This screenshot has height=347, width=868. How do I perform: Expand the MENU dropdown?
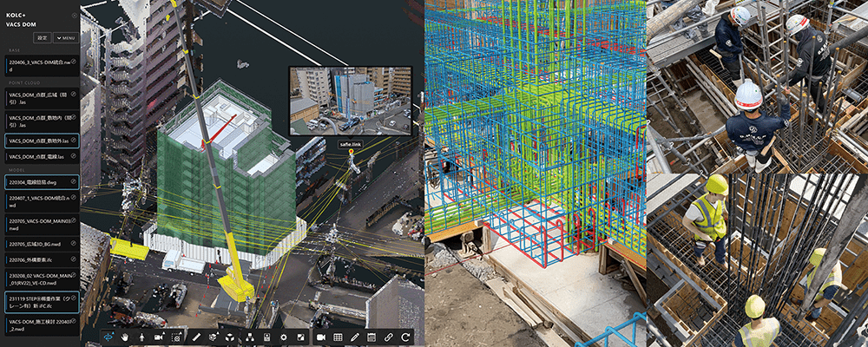[66, 38]
